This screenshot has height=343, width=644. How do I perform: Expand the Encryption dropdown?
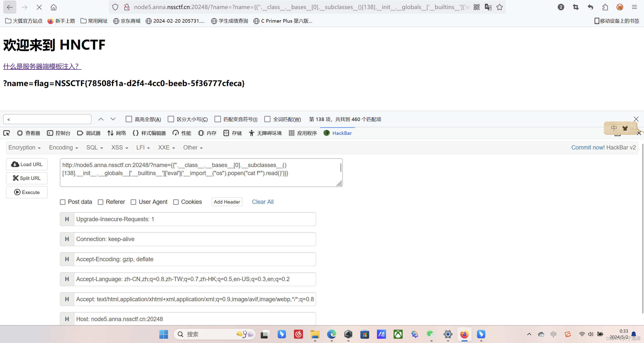point(24,148)
